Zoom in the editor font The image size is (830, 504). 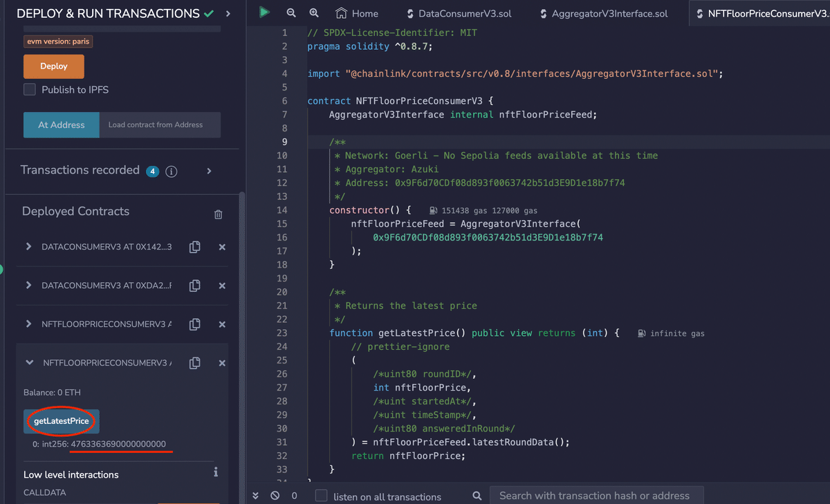tap(314, 13)
